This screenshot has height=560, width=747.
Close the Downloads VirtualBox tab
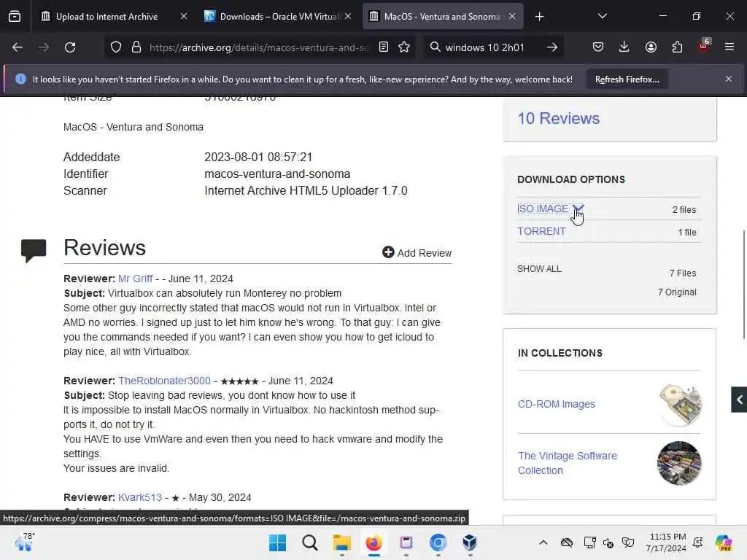(348, 17)
